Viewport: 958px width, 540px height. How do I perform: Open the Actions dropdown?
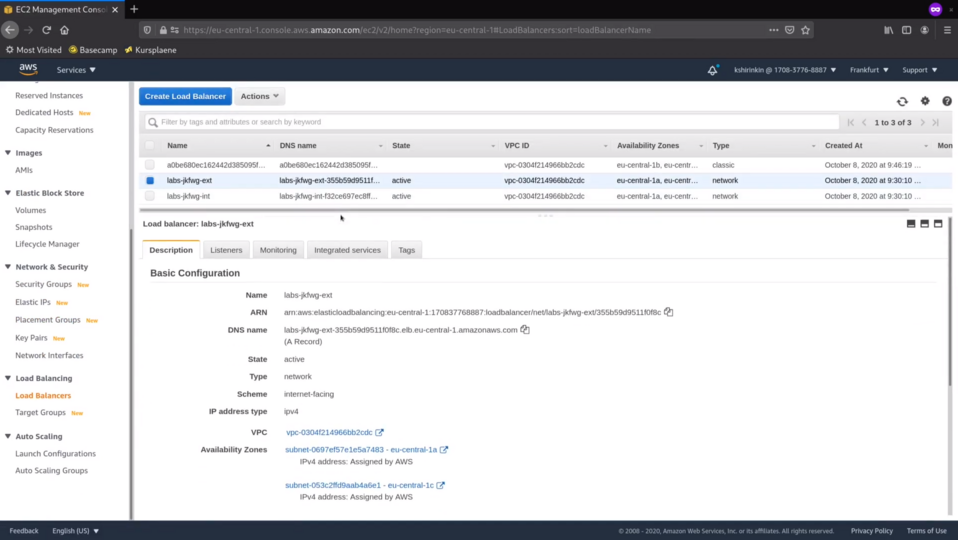260,97
